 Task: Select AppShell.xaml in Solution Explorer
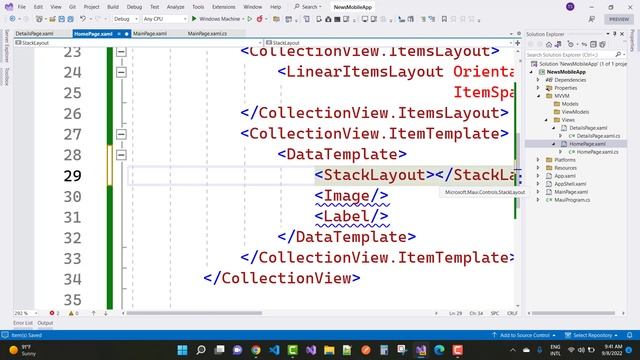click(570, 184)
